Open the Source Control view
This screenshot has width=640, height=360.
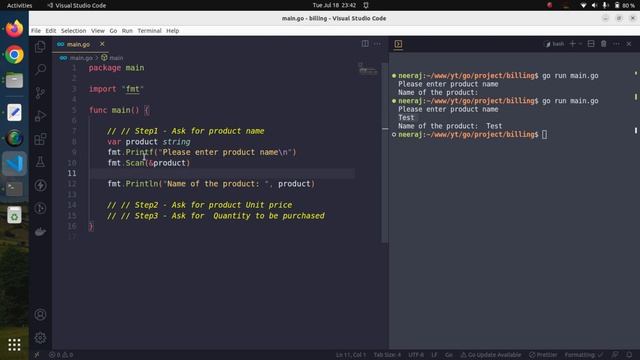[x=40, y=93]
